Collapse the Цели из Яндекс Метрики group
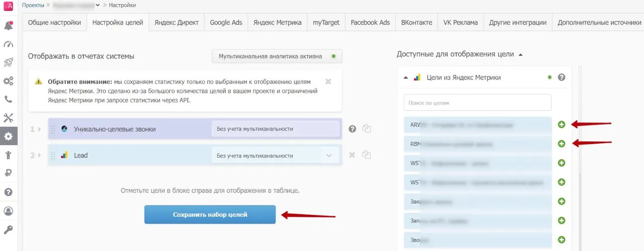Screen dimensions: 644x251 [x=406, y=78]
